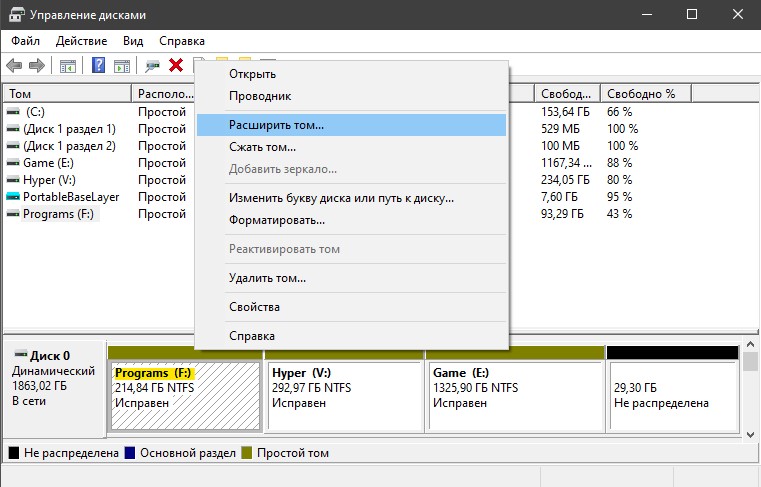This screenshot has width=761, height=487.
Task: Choose Изменить букву диска или путь к диску...
Action: tap(351, 198)
